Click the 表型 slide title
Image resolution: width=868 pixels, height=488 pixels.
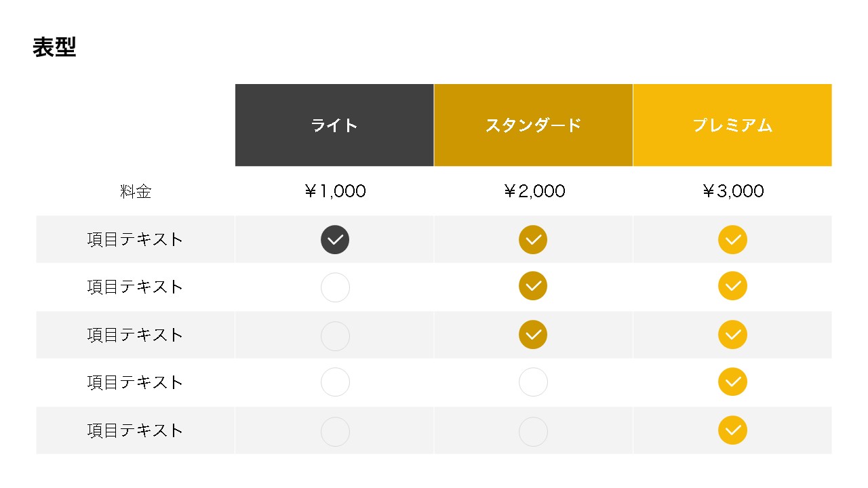tap(54, 47)
